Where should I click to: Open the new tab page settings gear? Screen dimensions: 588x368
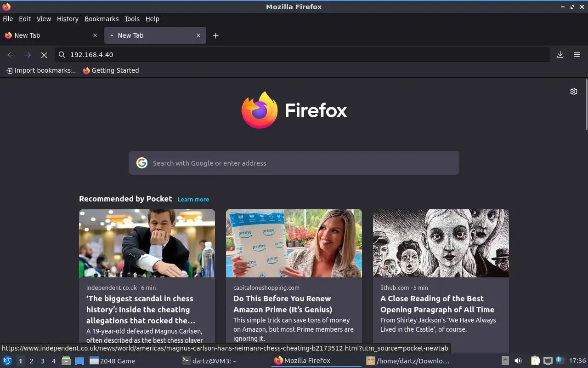pos(574,92)
